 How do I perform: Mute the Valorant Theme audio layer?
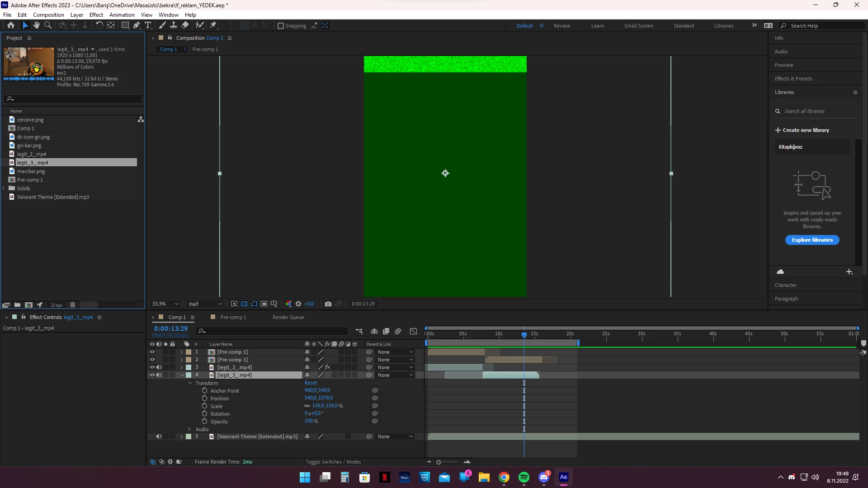(159, 436)
